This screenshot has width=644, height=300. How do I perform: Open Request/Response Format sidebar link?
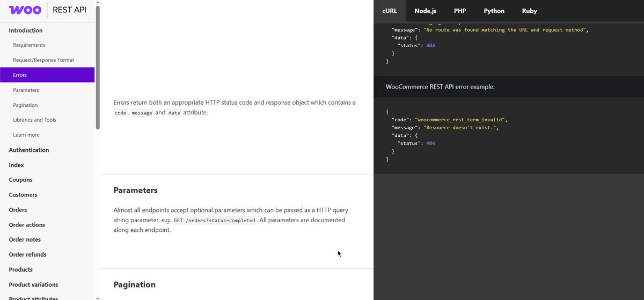43,60
